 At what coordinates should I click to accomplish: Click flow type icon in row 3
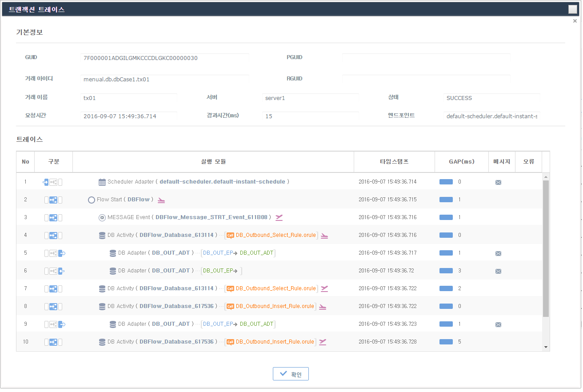coord(53,217)
